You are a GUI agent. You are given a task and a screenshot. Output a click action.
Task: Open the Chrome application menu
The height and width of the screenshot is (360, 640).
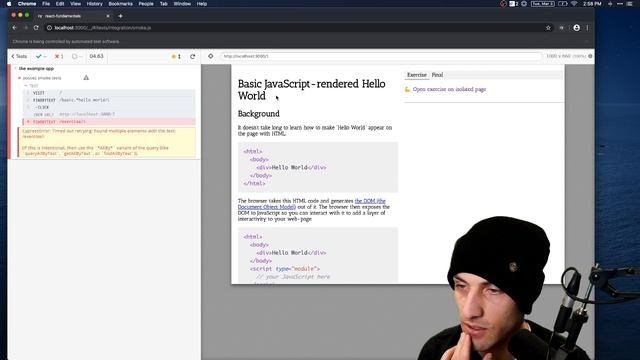tap(27, 4)
